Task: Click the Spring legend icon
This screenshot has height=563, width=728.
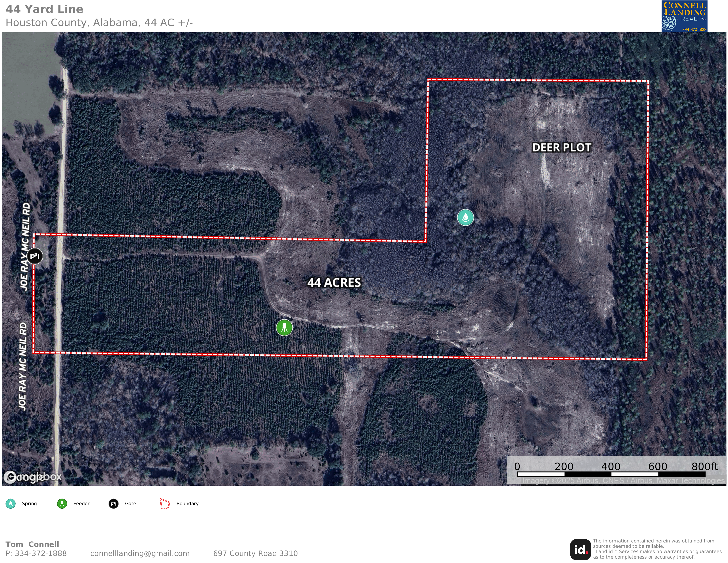Action: 11,504
